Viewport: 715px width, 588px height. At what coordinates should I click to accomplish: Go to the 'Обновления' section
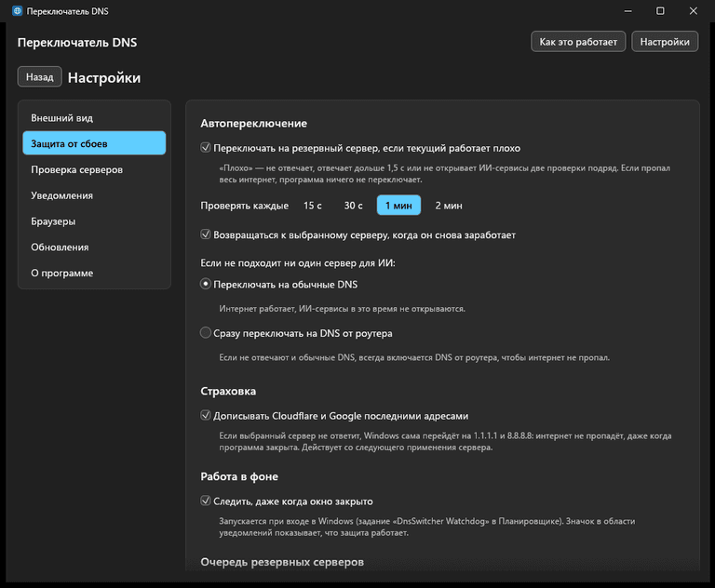(94, 247)
